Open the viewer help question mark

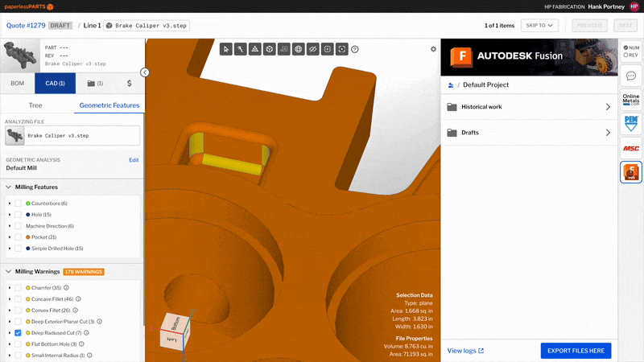[355, 49]
